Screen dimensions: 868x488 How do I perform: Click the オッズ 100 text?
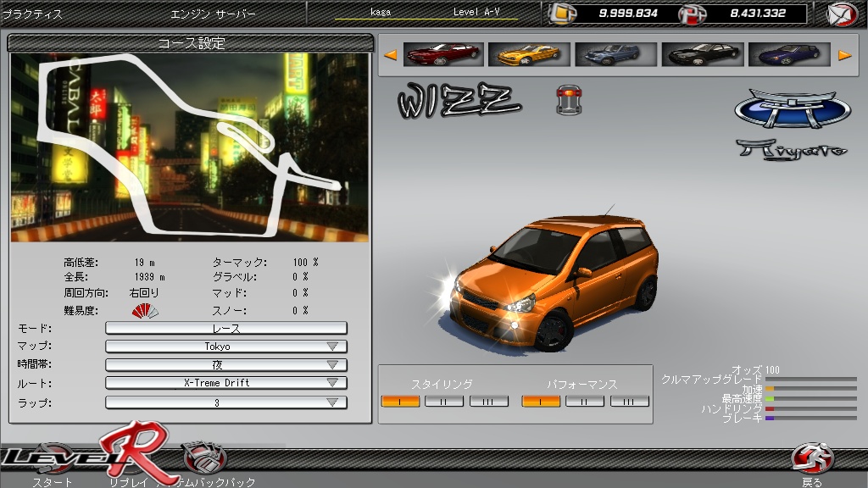click(755, 369)
